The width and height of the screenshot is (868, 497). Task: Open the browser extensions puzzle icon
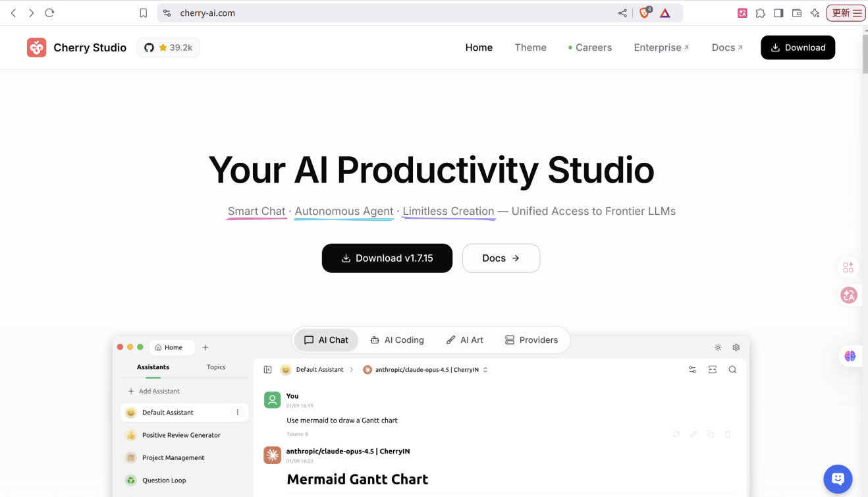(761, 13)
